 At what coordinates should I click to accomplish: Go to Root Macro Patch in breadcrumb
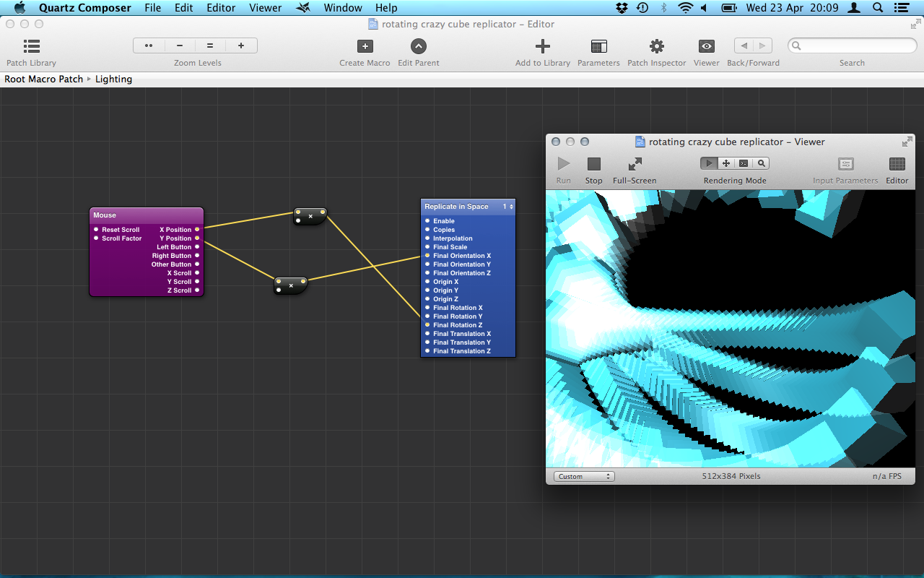[44, 79]
